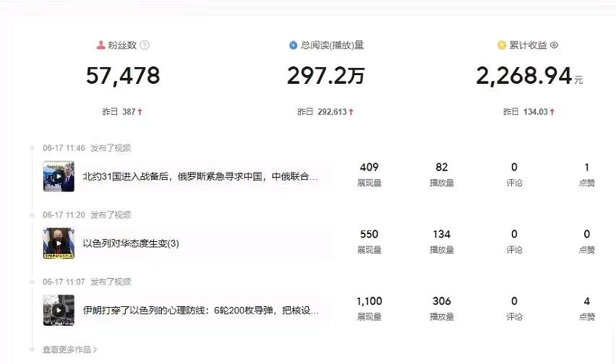The width and height of the screenshot is (616, 364).
Task: Click yesterday's reads figure 292,613
Action: 332,112
